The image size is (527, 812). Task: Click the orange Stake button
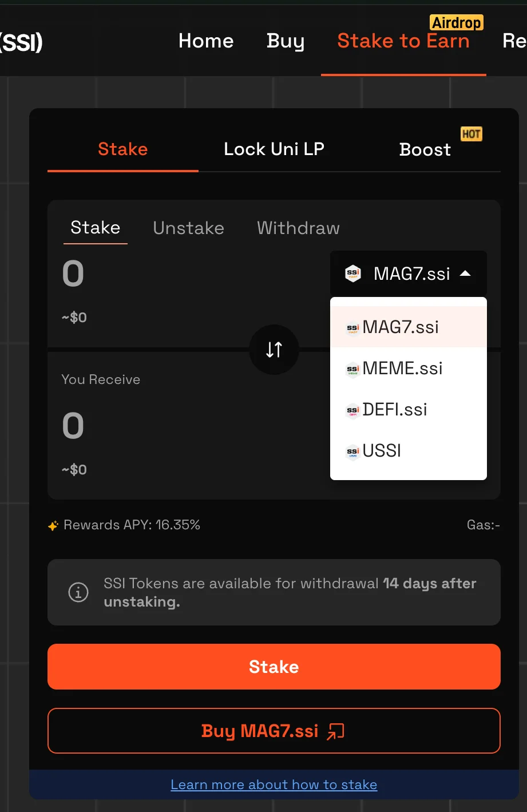[274, 667]
